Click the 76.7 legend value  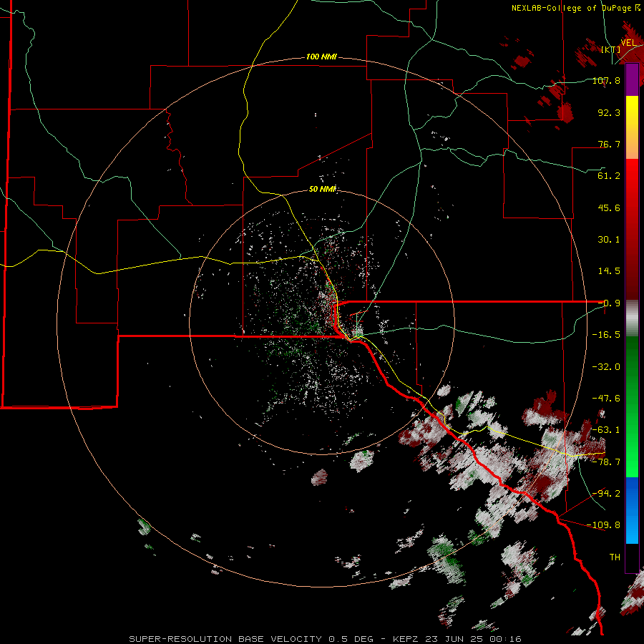click(x=609, y=144)
